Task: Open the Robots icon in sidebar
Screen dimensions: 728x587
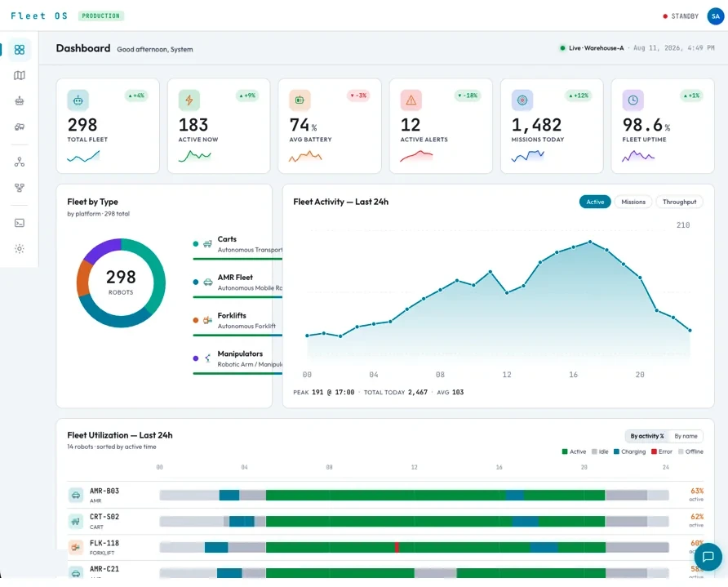Action: pyautogui.click(x=20, y=100)
